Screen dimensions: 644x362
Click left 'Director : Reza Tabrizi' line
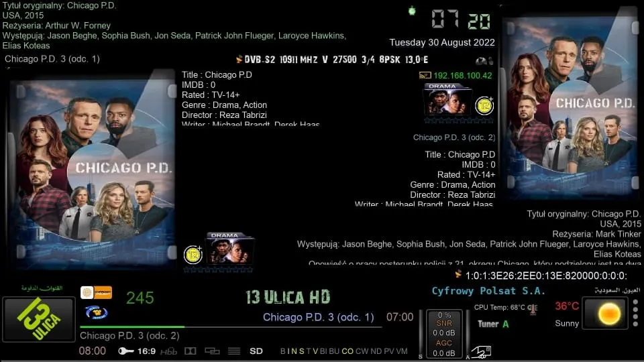(x=224, y=115)
